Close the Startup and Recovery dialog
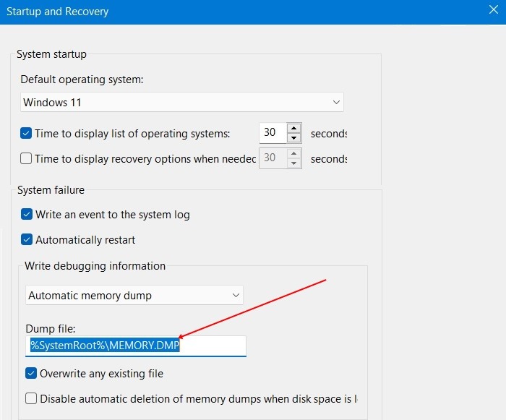The image size is (506, 420). pos(494,11)
